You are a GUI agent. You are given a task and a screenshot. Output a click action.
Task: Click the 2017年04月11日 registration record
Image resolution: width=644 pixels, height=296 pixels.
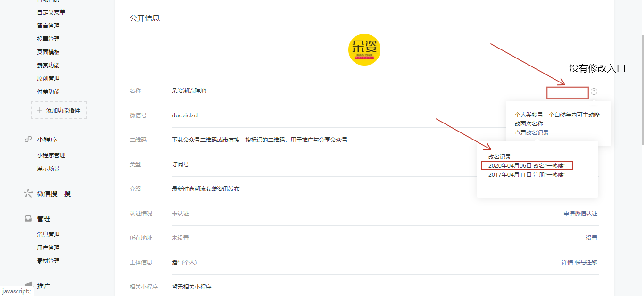coord(527,175)
